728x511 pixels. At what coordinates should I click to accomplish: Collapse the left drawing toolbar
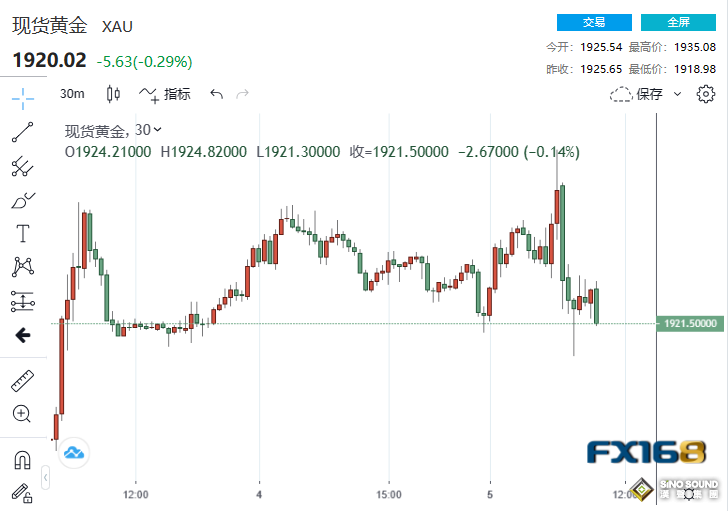click(45, 482)
